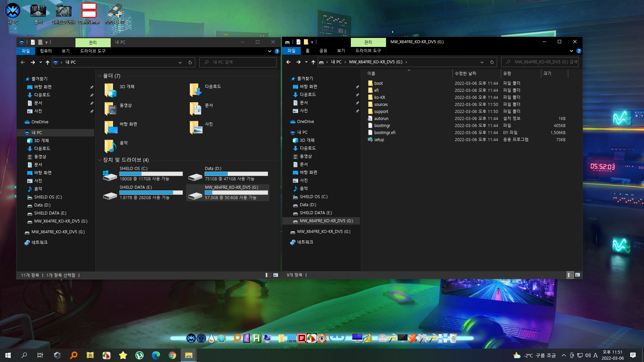This screenshot has width=644, height=362.
Task: Open the 컴퓨터 ribbon tab
Action: [46, 51]
